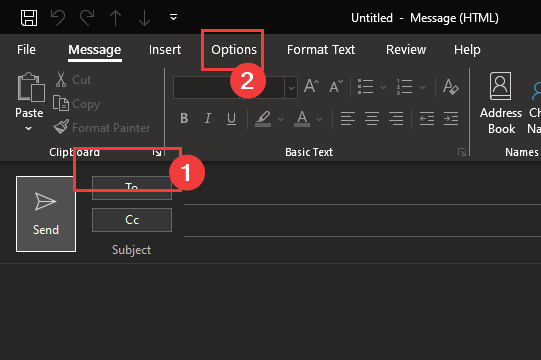Expand the font name dropdown
The height and width of the screenshot is (360, 541).
coord(291,88)
